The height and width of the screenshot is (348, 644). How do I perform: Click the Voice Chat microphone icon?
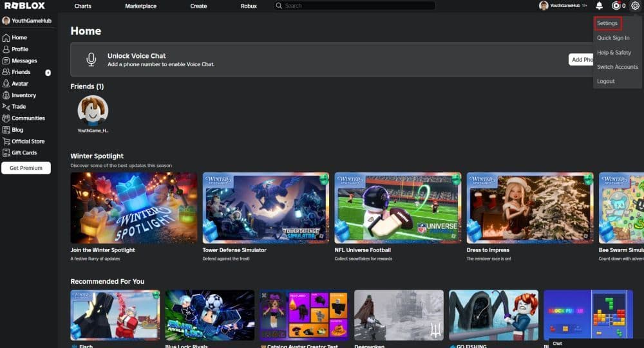tap(91, 60)
